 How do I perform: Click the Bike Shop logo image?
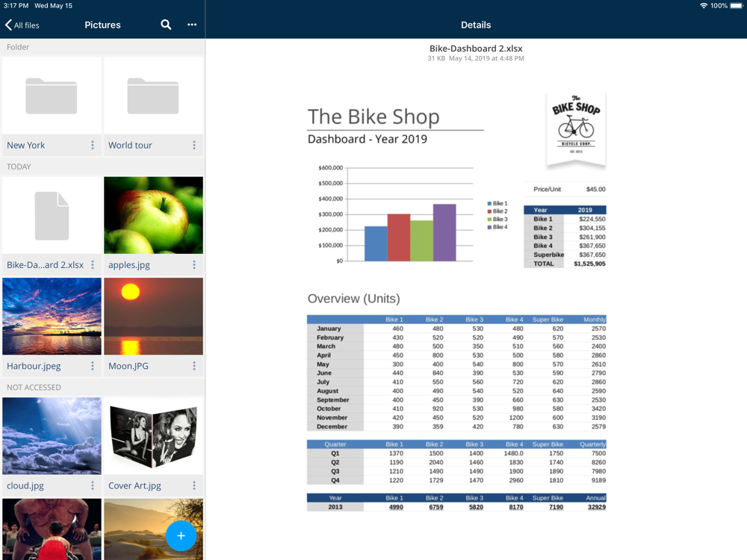point(576,130)
